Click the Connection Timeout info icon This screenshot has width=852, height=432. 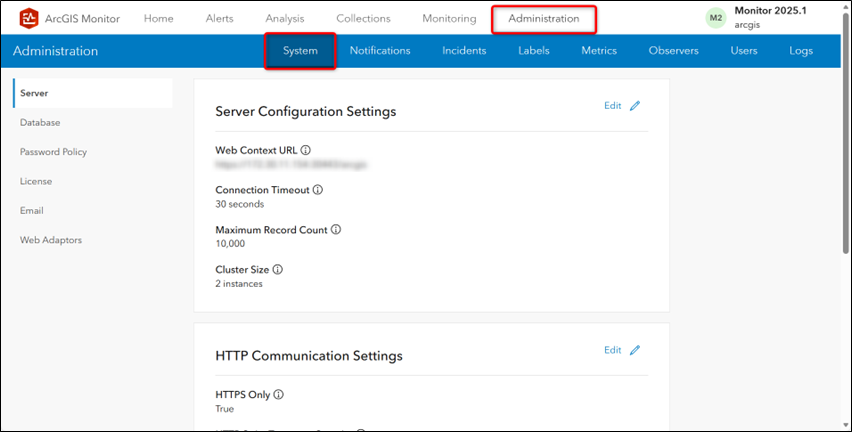tap(317, 190)
